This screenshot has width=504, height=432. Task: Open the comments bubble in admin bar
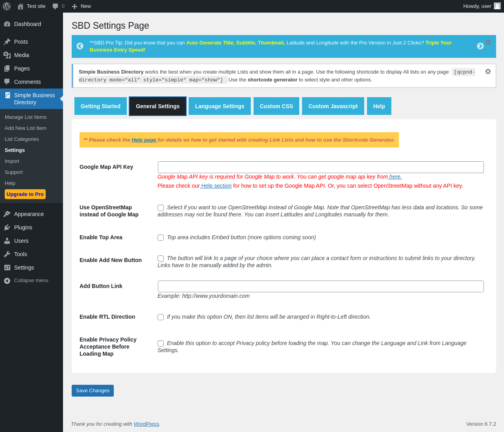point(56,6)
